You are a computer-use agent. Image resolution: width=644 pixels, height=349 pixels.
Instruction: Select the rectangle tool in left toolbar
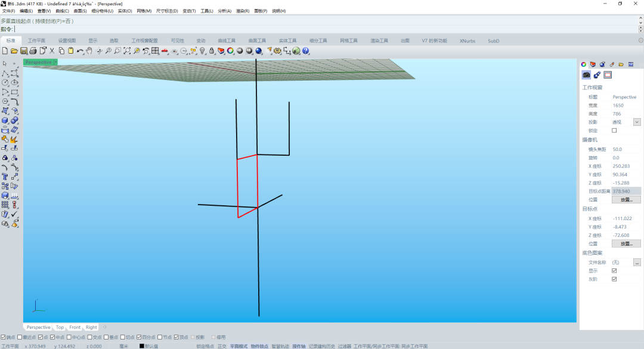pyautogui.click(x=14, y=92)
